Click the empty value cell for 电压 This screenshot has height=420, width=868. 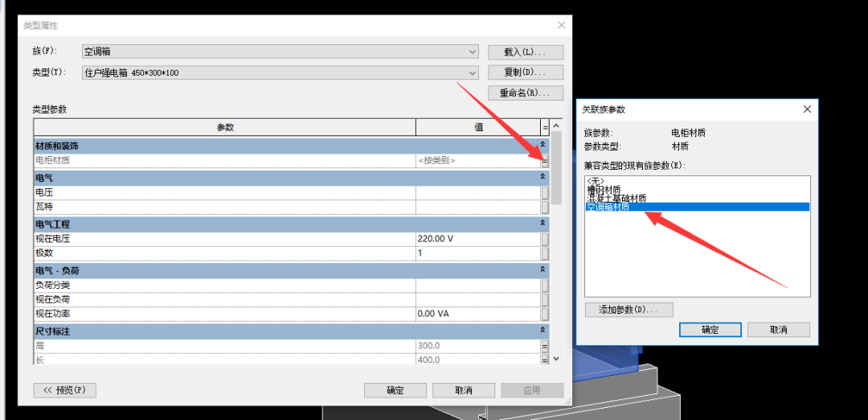click(x=478, y=193)
